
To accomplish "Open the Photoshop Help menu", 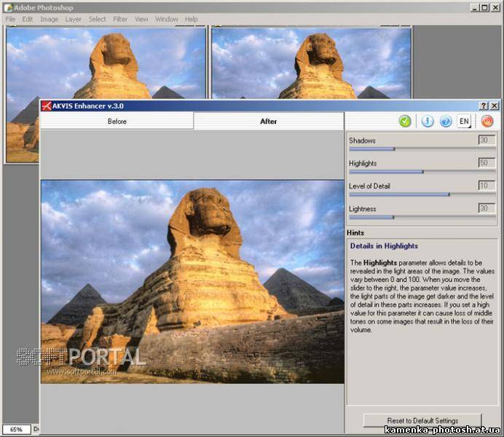I will [192, 19].
